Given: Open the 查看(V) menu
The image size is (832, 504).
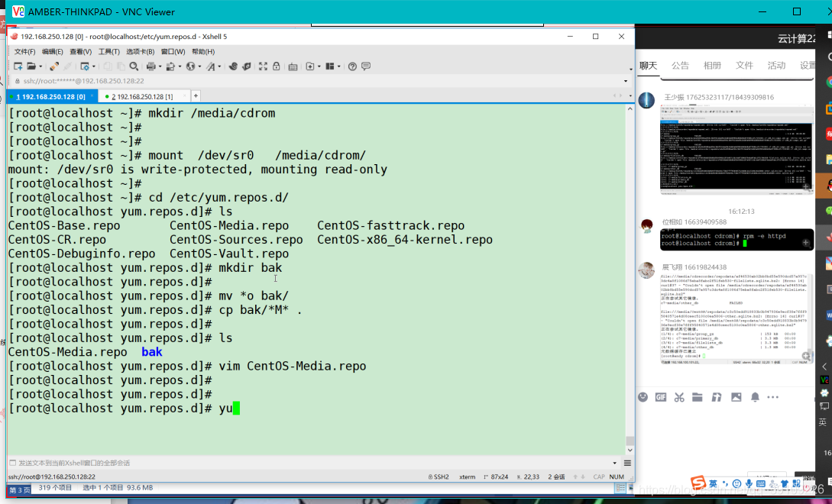Looking at the screenshot, I should click(80, 51).
